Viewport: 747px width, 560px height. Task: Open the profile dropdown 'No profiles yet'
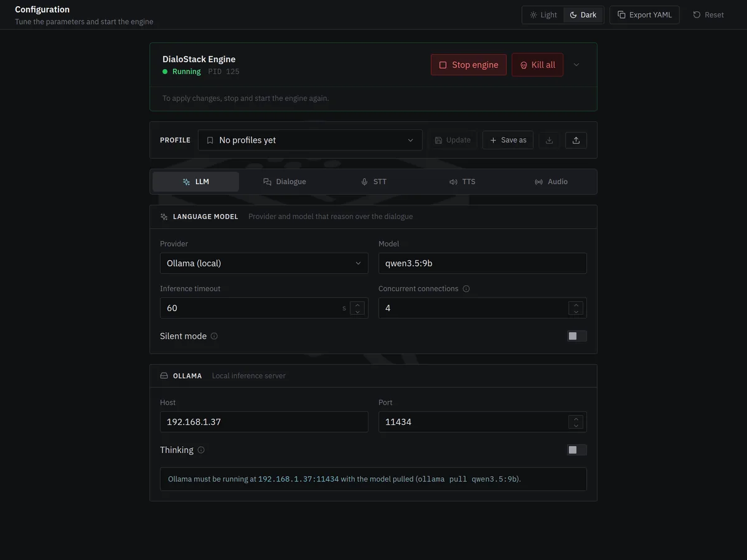pyautogui.click(x=310, y=140)
